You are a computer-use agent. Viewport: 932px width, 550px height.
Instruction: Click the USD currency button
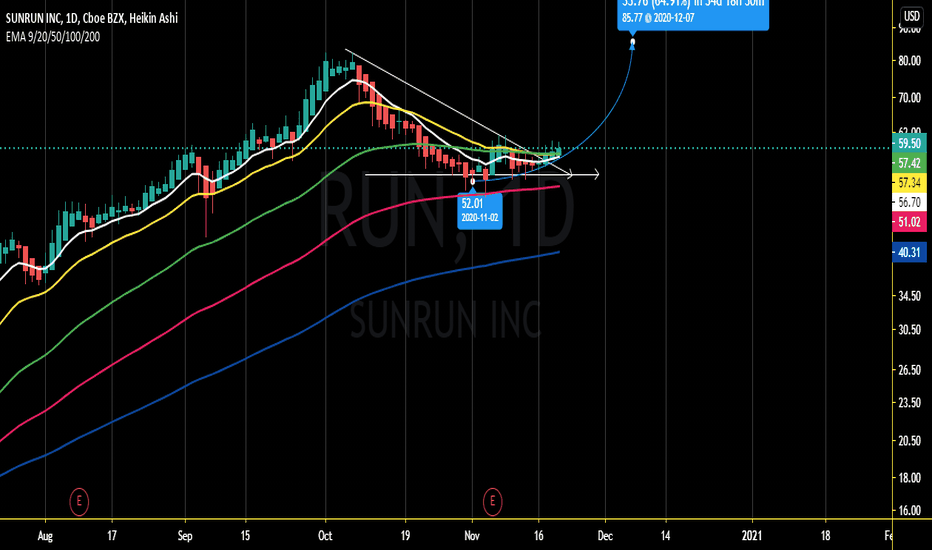coord(911,15)
